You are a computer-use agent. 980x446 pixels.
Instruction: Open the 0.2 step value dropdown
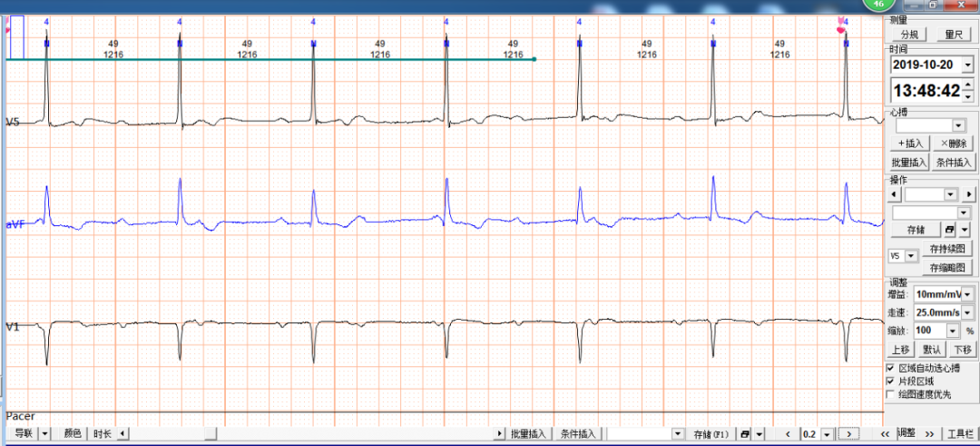coord(828,433)
